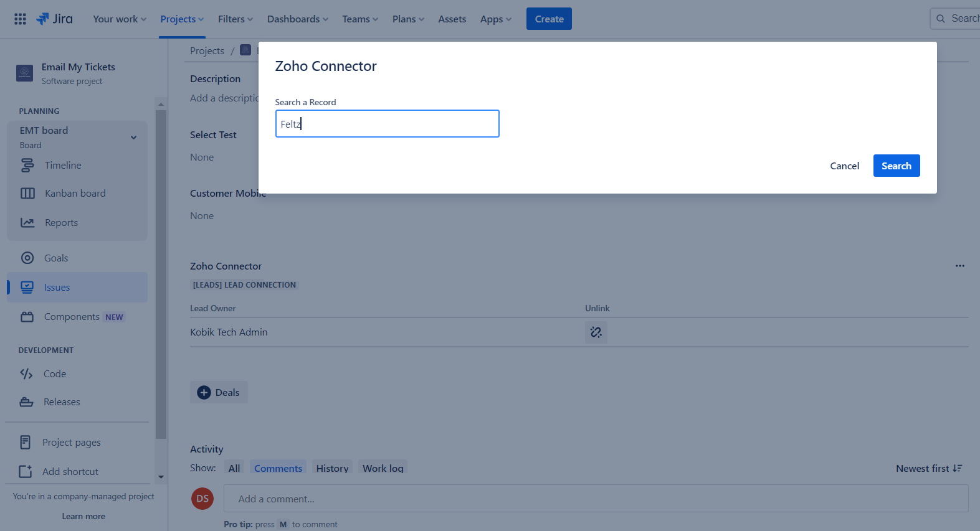Viewport: 980px width, 531px height.
Task: Open the Apps dropdown
Action: click(496, 19)
